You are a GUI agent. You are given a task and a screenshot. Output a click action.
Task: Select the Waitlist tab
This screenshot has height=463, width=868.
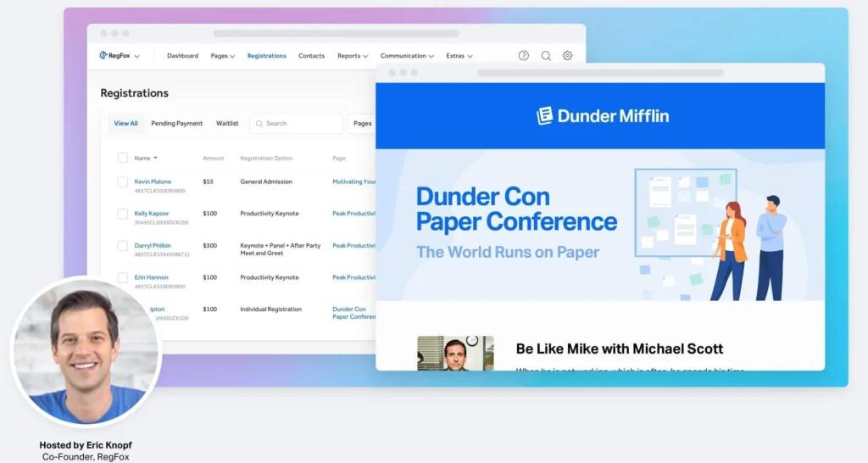(x=227, y=124)
